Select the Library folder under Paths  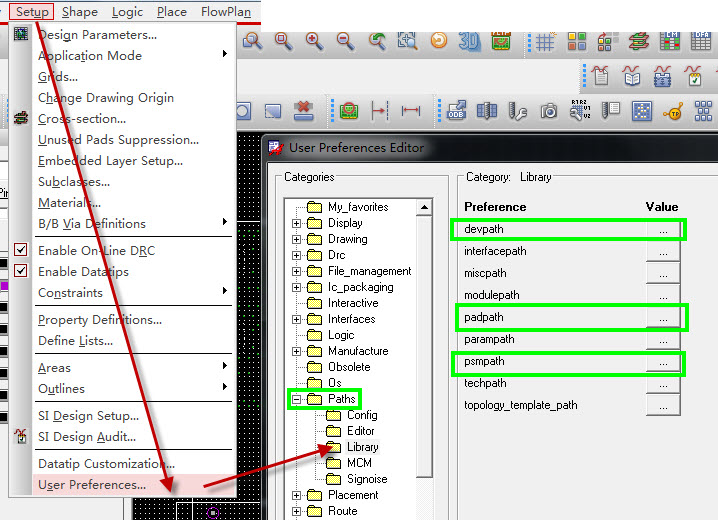tap(361, 447)
